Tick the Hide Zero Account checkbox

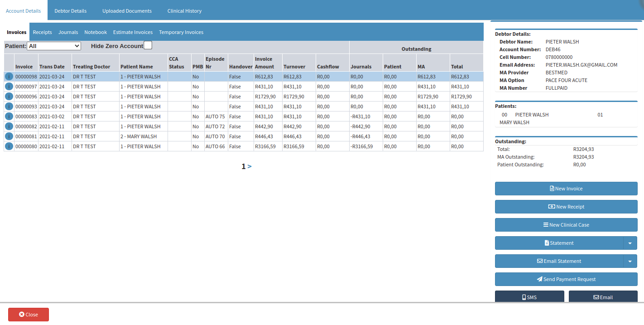pyautogui.click(x=148, y=45)
